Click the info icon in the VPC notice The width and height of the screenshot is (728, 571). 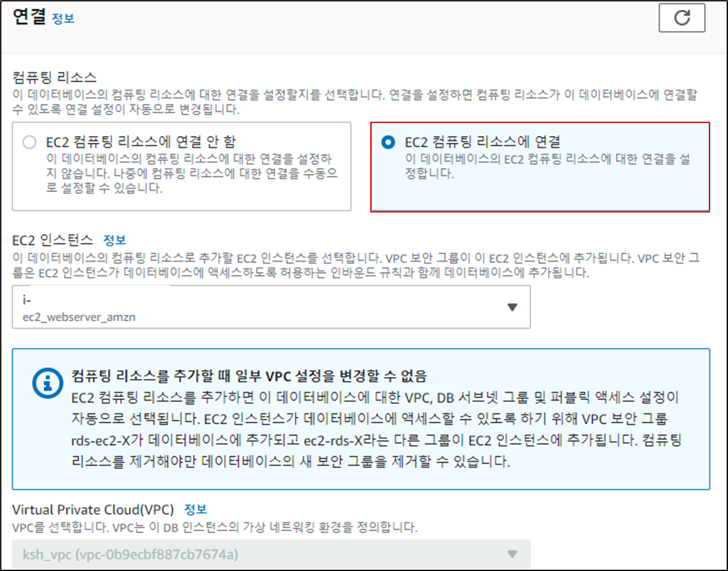point(47,383)
